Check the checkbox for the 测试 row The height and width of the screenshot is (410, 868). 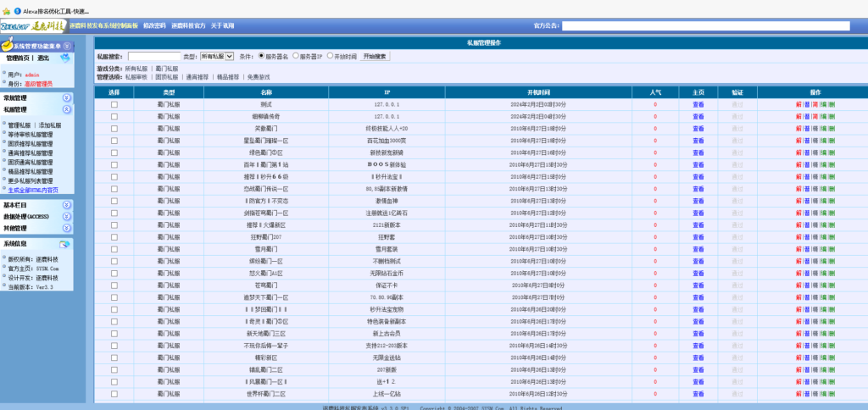point(114,105)
